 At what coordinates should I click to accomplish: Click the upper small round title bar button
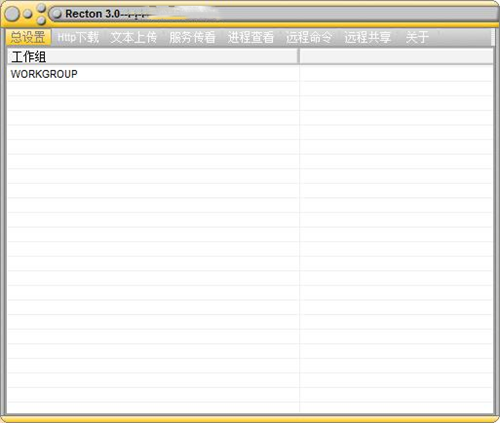click(41, 7)
